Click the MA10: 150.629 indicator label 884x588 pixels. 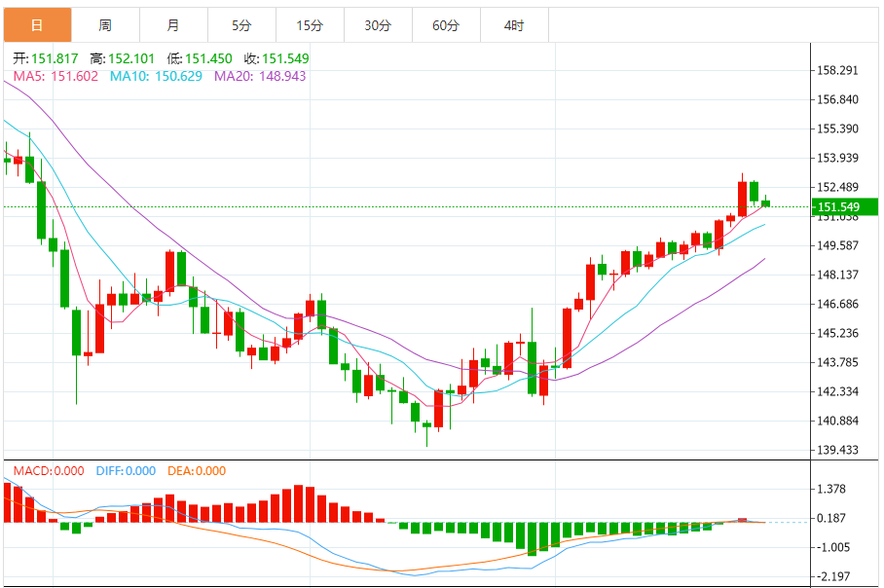click(156, 76)
